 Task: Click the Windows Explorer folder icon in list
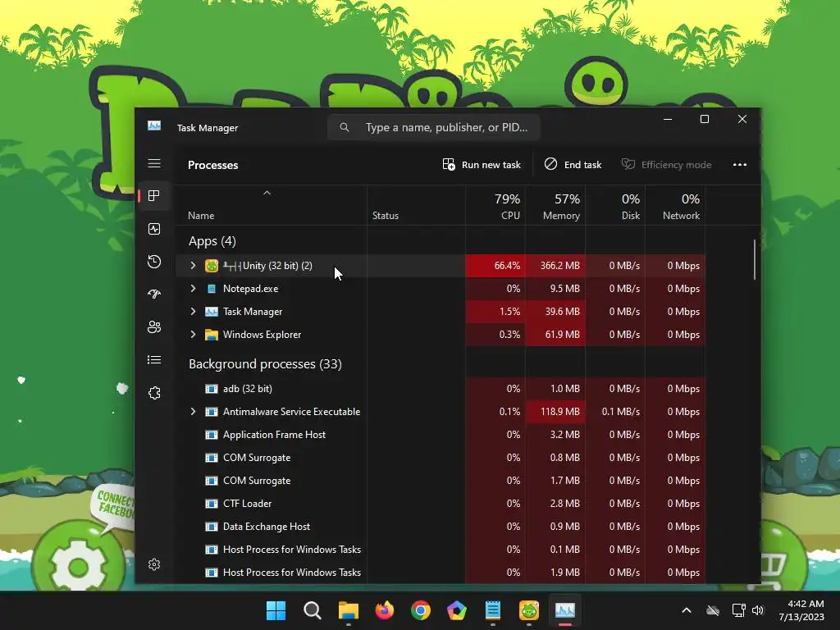(212, 335)
